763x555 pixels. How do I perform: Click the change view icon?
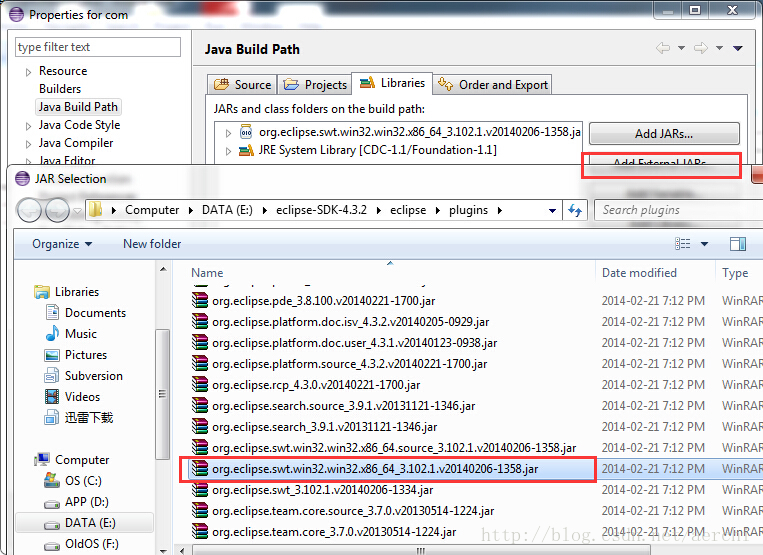[x=683, y=244]
